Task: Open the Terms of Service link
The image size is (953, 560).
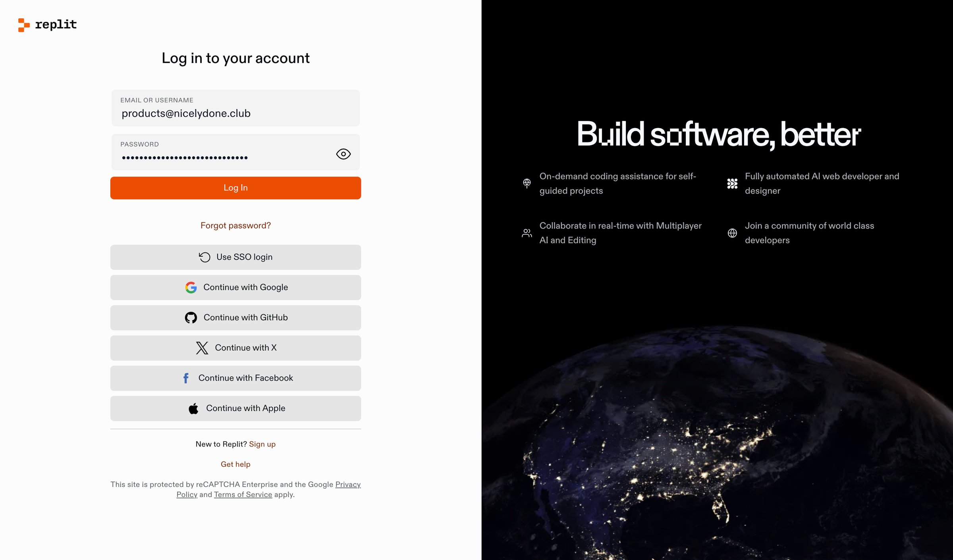Action: [243, 495]
